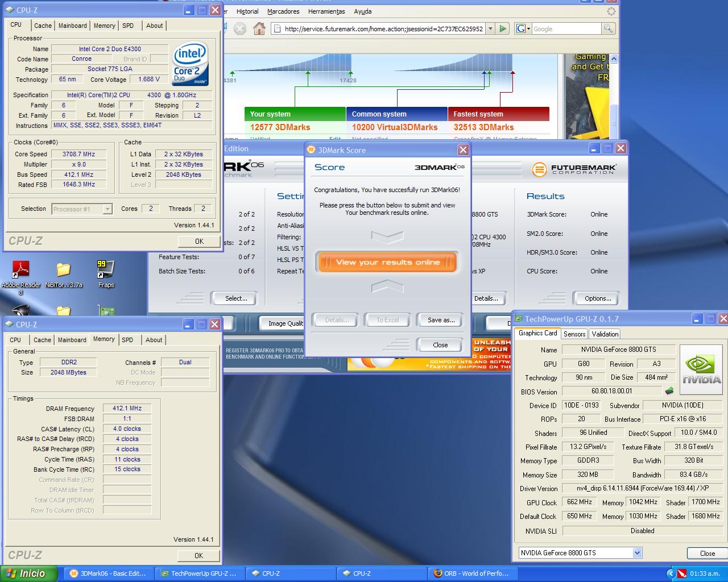Click the BIOS save chip icon in GPU-Z
728x582 pixels.
669,391
